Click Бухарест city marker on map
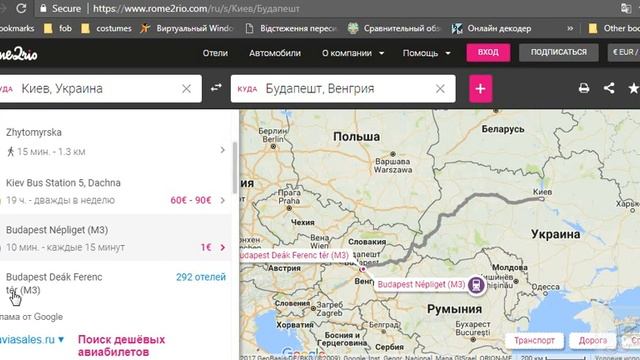640x360 pixels. pyautogui.click(x=473, y=339)
